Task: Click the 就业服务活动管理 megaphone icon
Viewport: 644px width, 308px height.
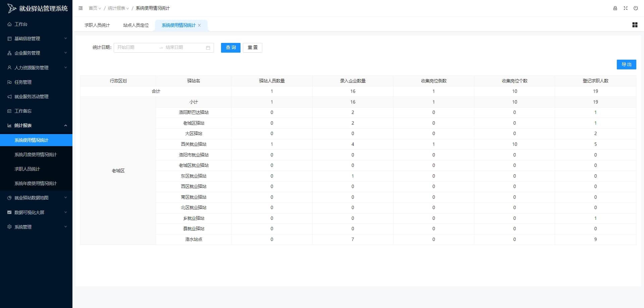Action: (9, 97)
